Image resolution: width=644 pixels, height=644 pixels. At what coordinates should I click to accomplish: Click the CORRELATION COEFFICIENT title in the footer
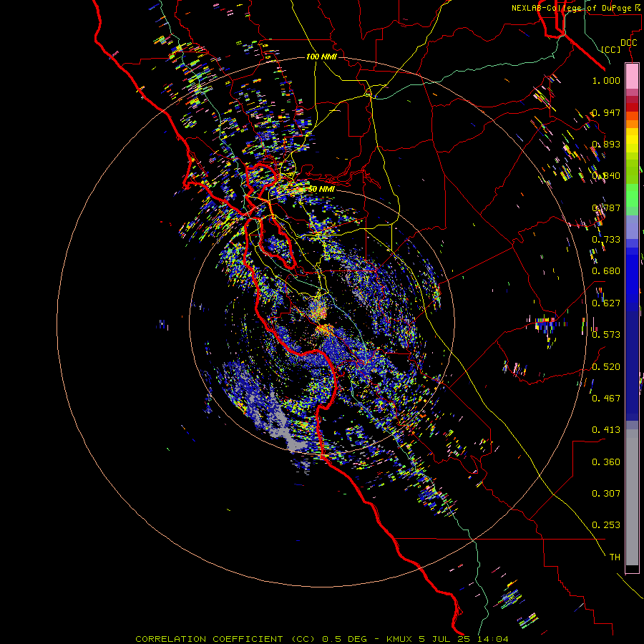point(209,639)
